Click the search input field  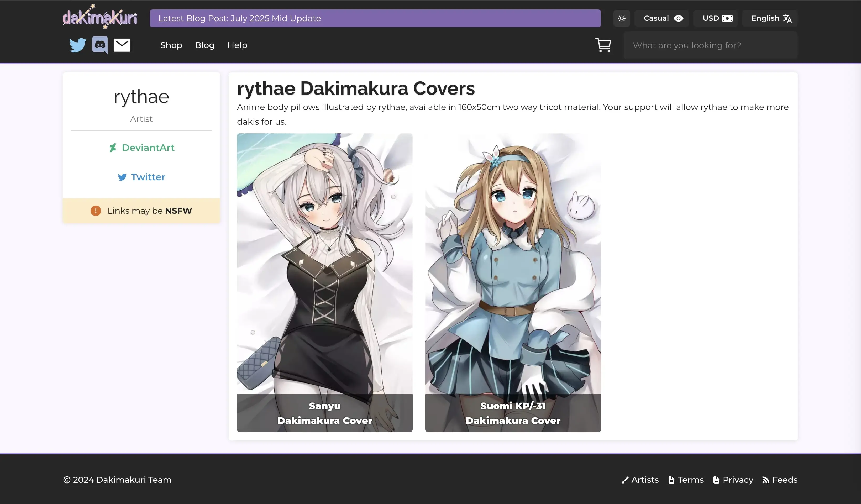click(711, 45)
